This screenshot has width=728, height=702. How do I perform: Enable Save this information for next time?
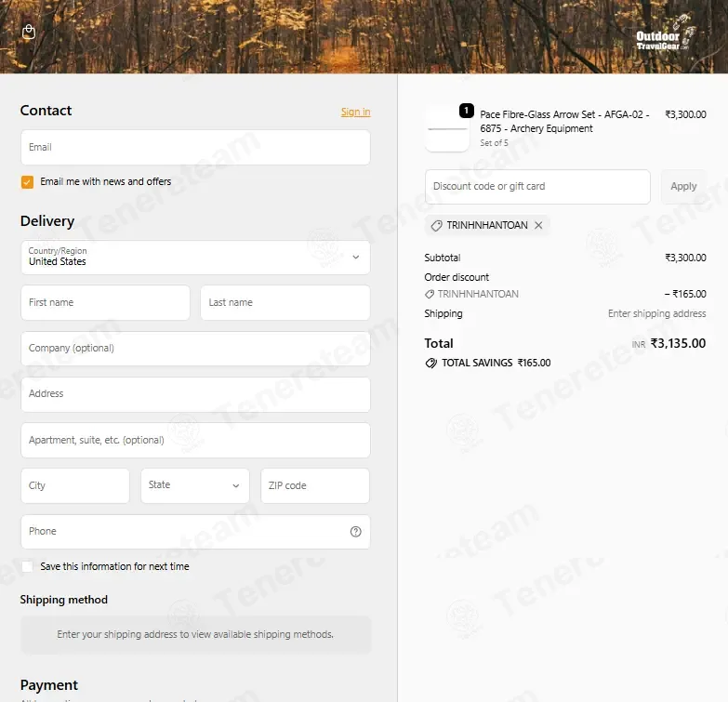point(27,566)
